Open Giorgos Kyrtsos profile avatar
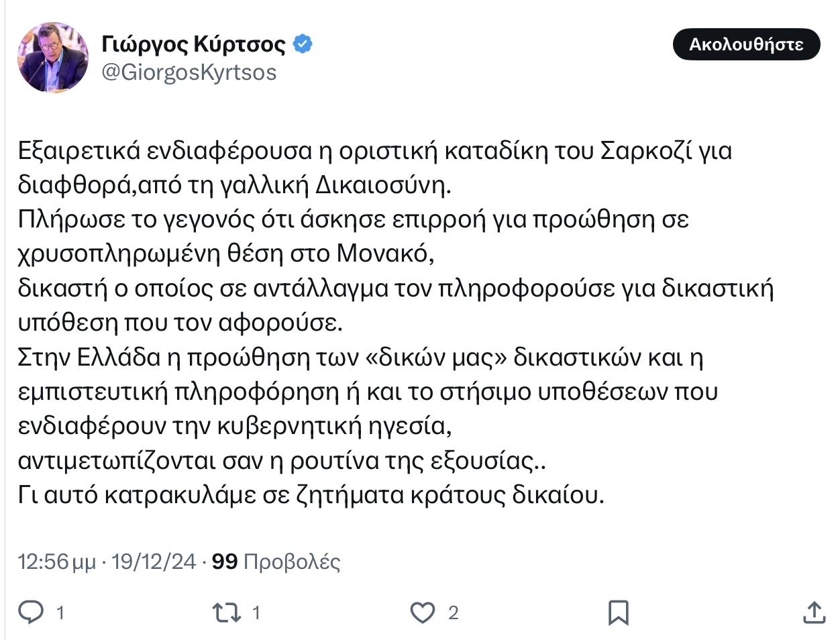Image resolution: width=840 pixels, height=640 pixels. [x=53, y=57]
